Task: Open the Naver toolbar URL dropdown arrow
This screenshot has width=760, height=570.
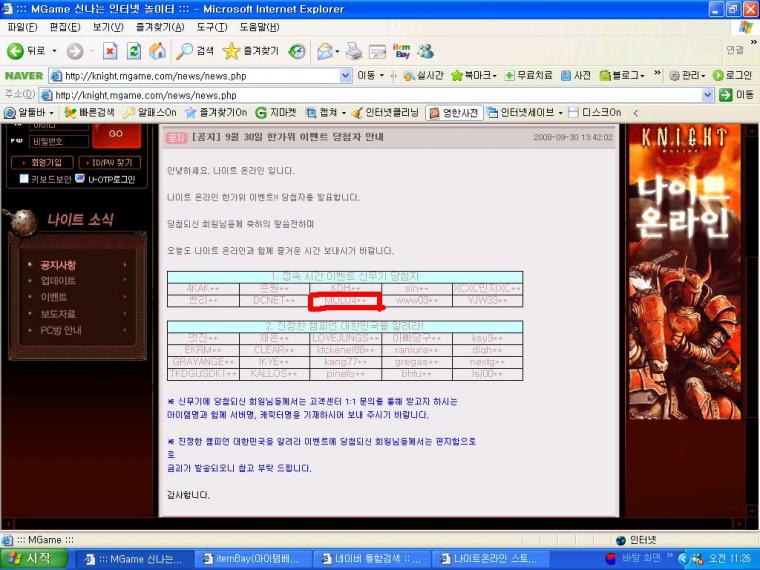Action: click(x=346, y=76)
